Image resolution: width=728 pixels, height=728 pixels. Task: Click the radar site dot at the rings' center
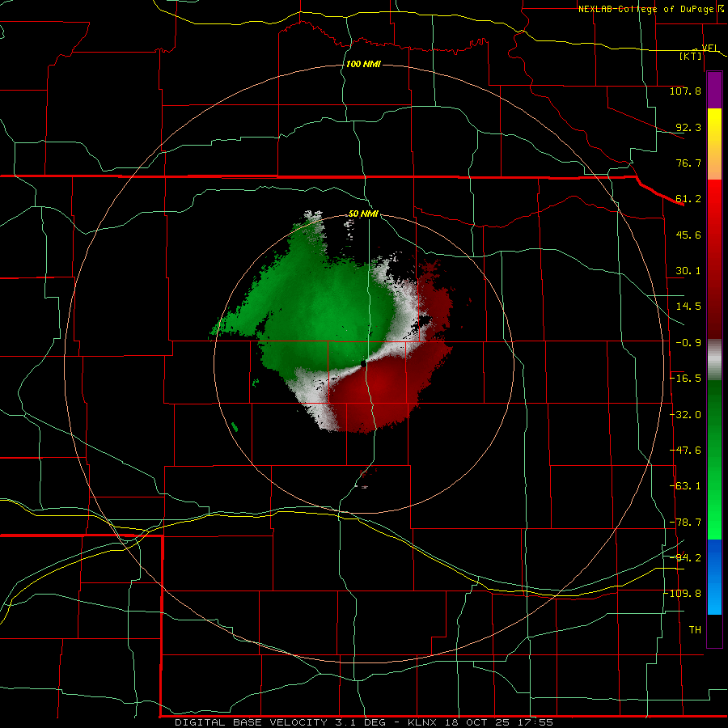[363, 363]
